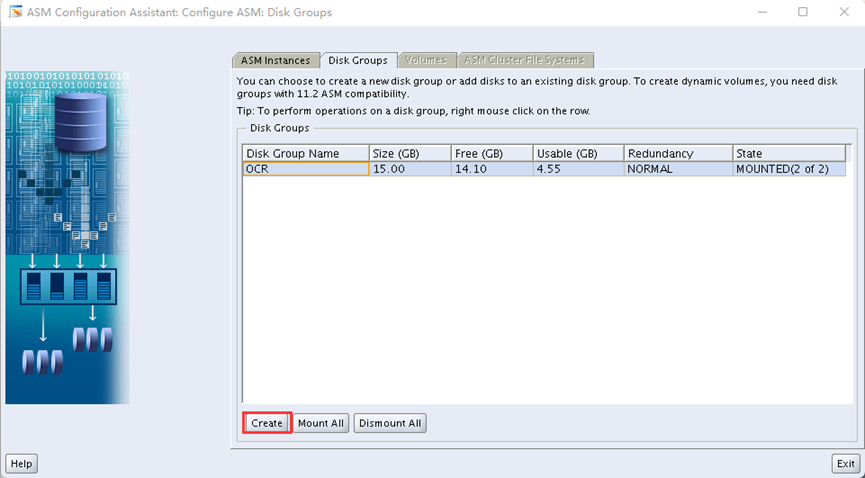Image resolution: width=865 pixels, height=478 pixels.
Task: Click the Create disk group button
Action: pos(267,423)
